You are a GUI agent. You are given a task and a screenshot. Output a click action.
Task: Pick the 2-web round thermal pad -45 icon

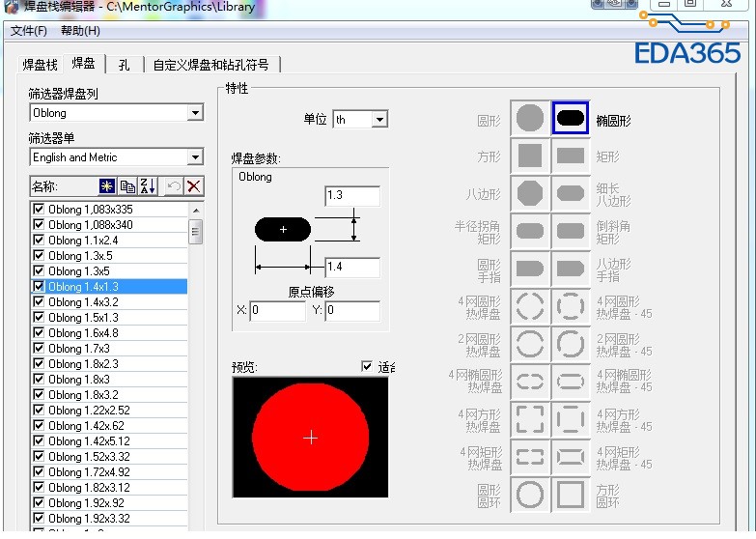[x=571, y=344]
